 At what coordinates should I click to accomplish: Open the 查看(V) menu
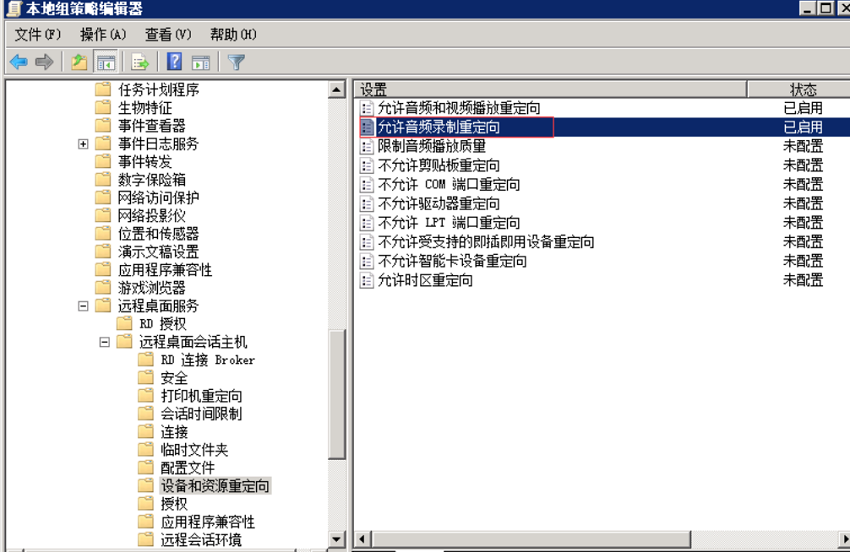[168, 35]
